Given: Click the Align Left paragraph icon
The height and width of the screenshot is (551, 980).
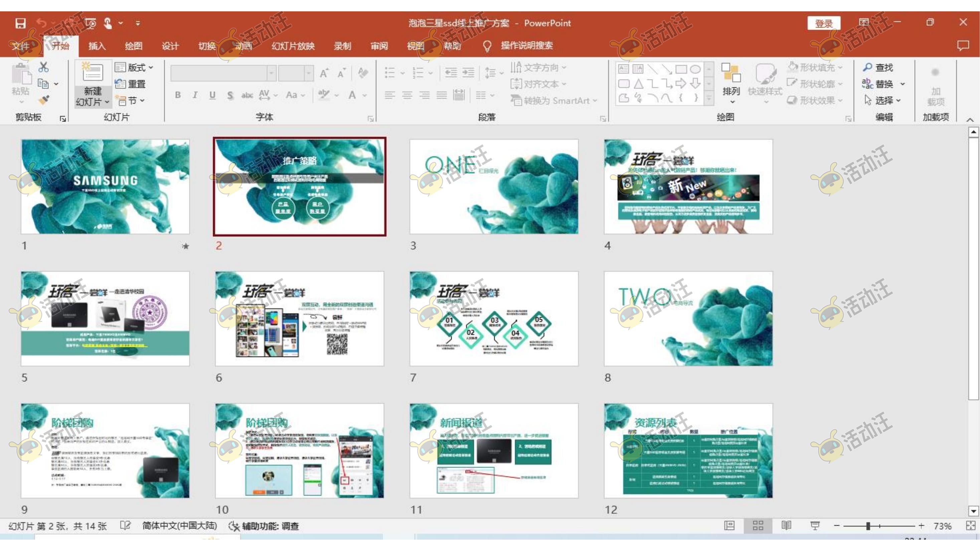Looking at the screenshot, I should tap(389, 95).
